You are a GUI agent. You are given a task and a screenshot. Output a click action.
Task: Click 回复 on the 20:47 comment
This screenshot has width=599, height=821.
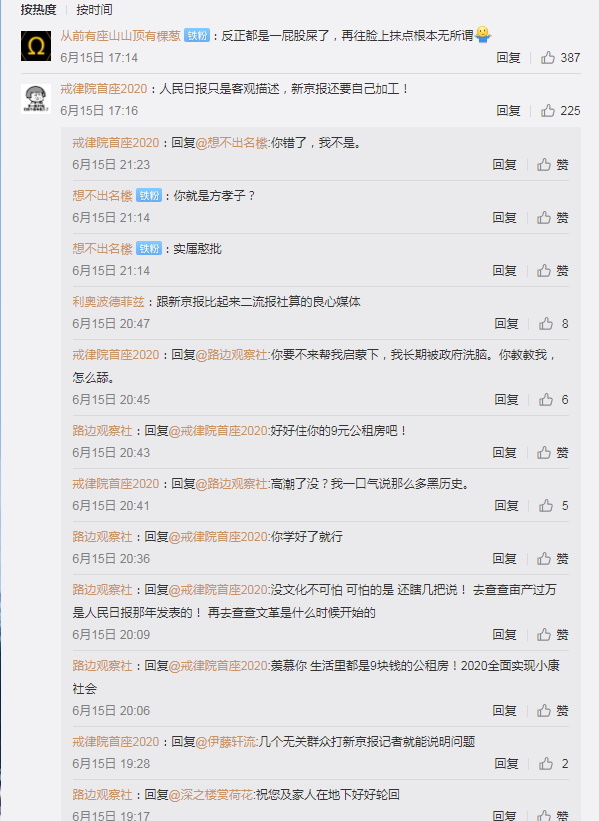(506, 324)
